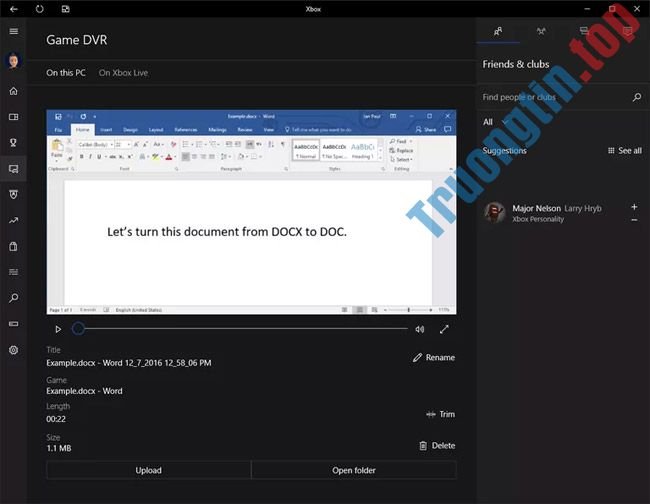Select the Game DVR icon in the sidebar
The height and width of the screenshot is (504, 650).
13,169
